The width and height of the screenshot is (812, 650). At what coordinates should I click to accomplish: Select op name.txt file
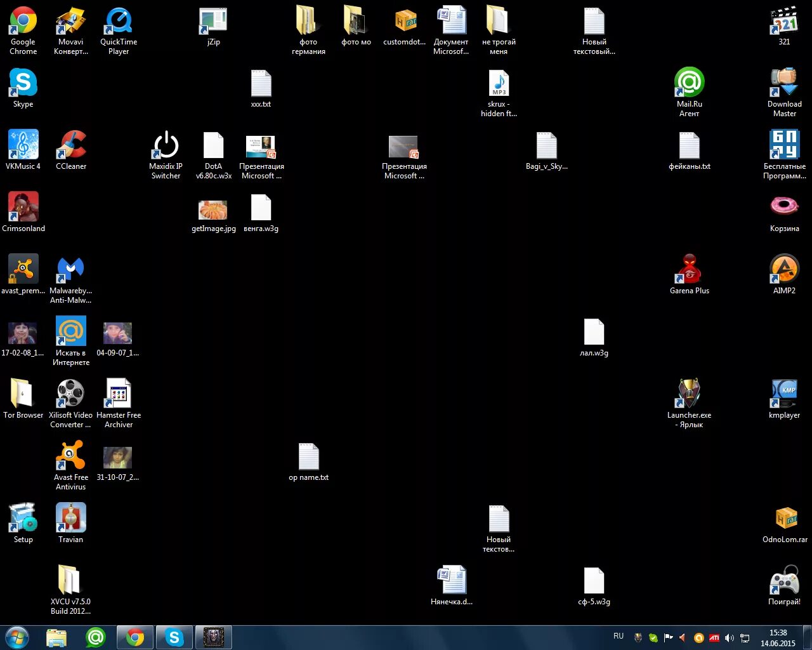tap(309, 461)
